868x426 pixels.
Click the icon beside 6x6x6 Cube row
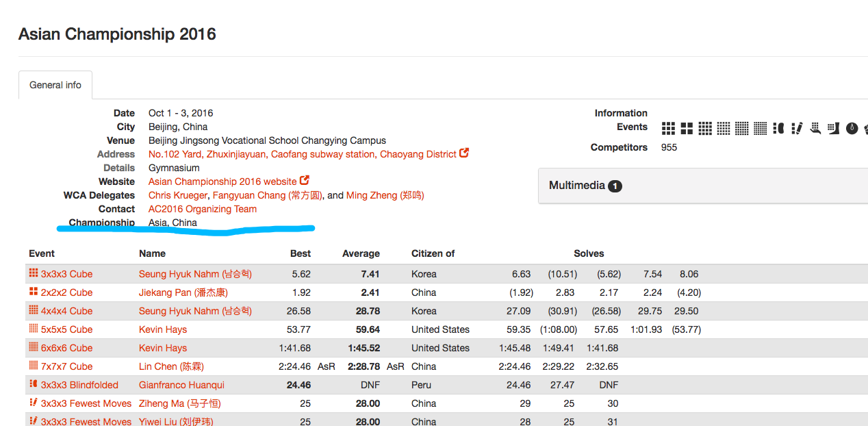[34, 347]
